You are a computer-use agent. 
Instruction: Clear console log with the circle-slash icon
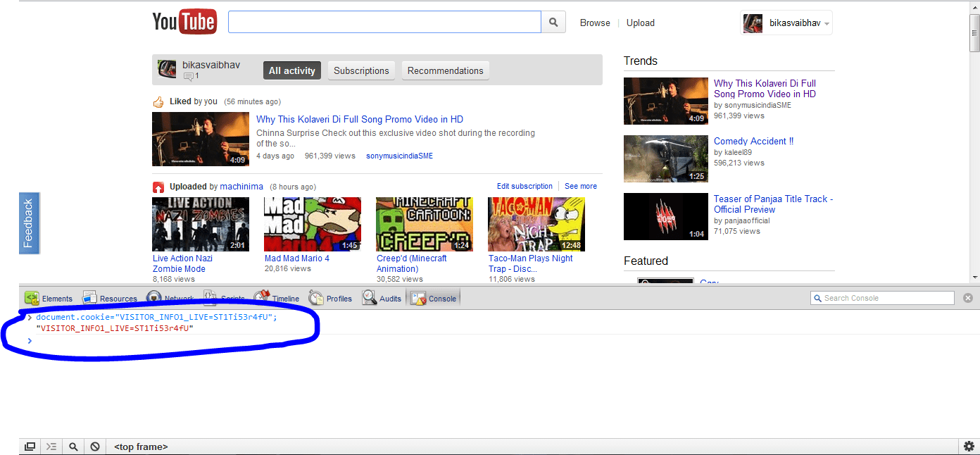point(95,447)
